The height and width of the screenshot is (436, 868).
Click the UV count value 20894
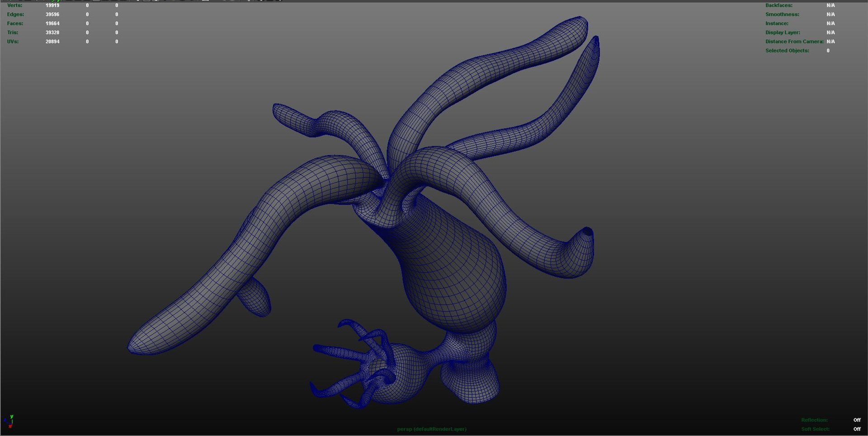52,42
